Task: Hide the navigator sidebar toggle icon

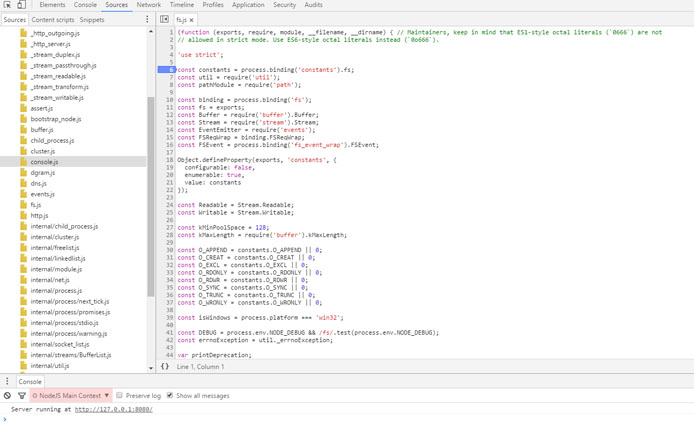Action: point(164,19)
